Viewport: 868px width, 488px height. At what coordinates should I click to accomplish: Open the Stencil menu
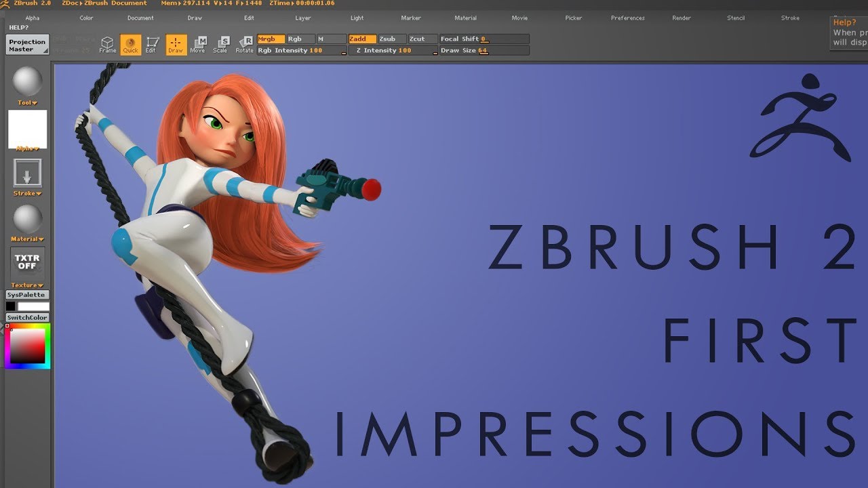pos(736,18)
